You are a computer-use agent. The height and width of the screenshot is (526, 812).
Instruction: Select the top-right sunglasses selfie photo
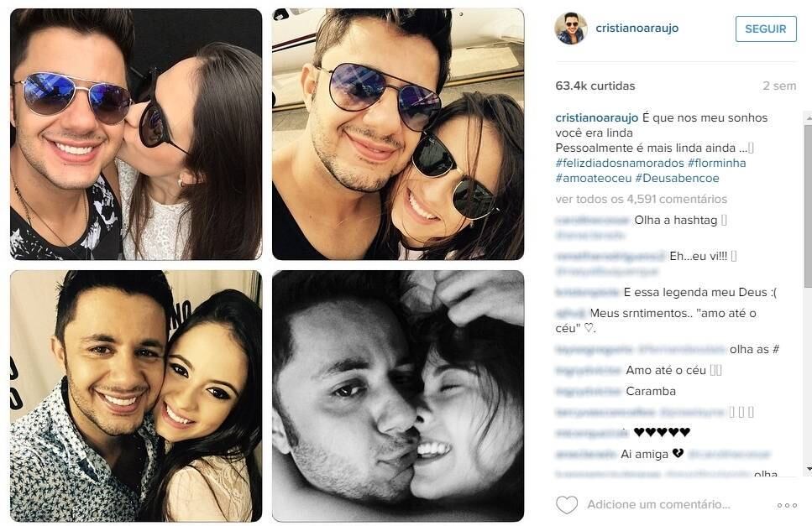[398, 134]
